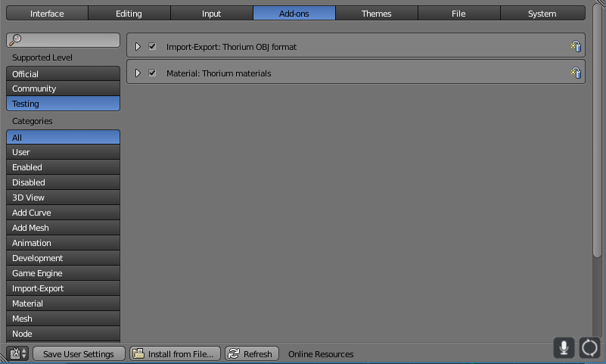Open the Themes tab
The height and width of the screenshot is (364, 606).
coord(377,13)
